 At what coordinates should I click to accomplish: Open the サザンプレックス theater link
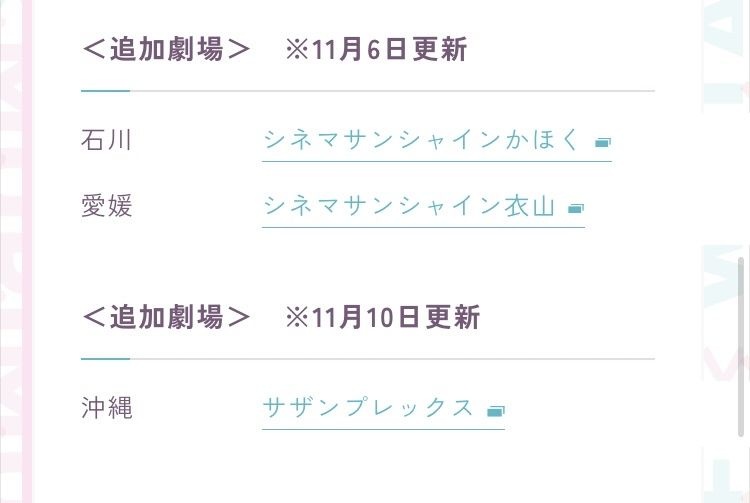point(368,408)
